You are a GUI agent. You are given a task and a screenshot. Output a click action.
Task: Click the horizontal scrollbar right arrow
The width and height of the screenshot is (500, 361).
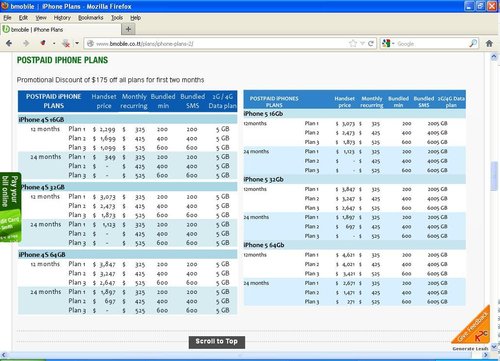pos(485,355)
